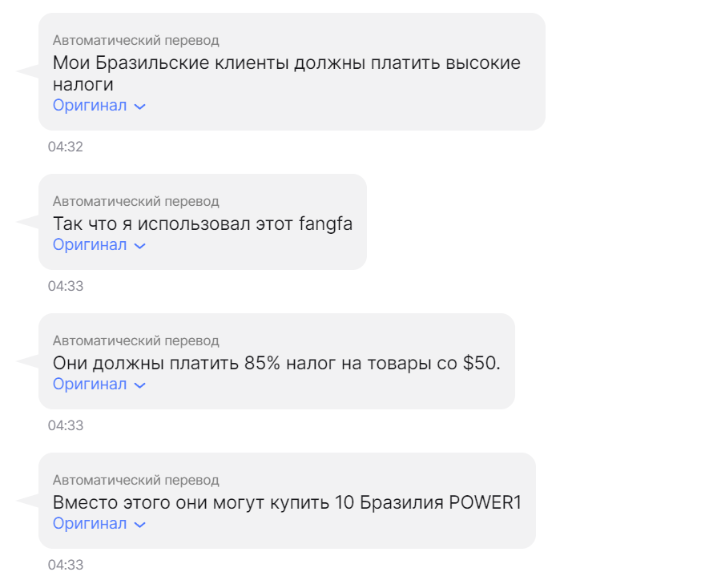
Task: Click "Автоматический перевод" label above fangfa message
Action: [135, 202]
